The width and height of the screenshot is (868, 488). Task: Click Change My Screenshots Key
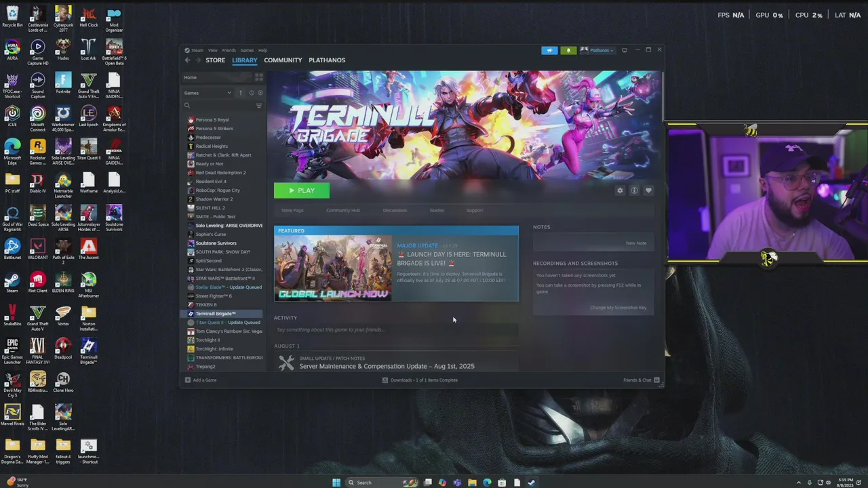point(618,308)
